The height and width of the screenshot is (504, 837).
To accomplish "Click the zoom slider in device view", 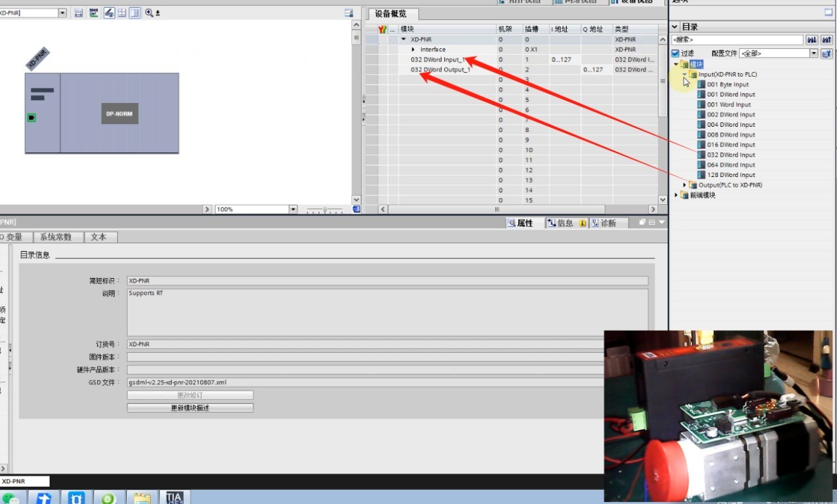I will [325, 209].
